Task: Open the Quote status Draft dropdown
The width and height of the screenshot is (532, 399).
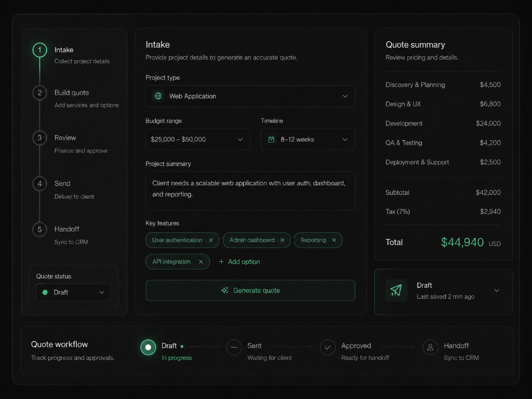Action: (73, 292)
